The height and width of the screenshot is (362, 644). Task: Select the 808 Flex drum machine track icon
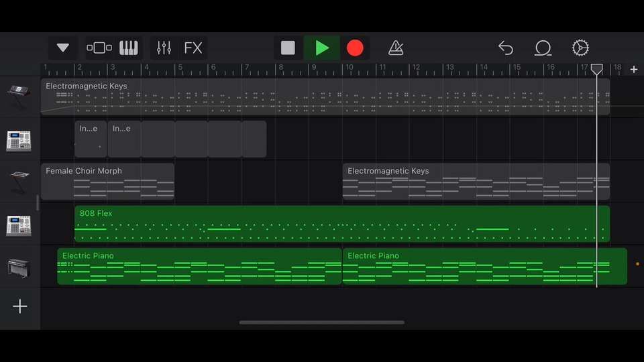(19, 225)
